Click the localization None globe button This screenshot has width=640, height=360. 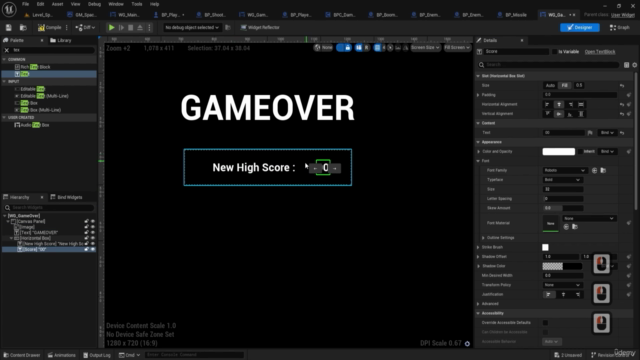click(x=323, y=48)
